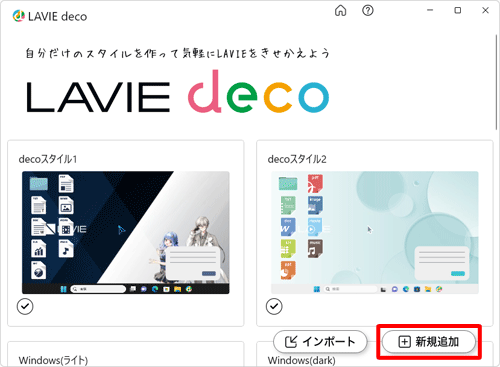Click the decoスタイル1 title text
Image resolution: width=500 pixels, height=367 pixels.
(x=48, y=159)
